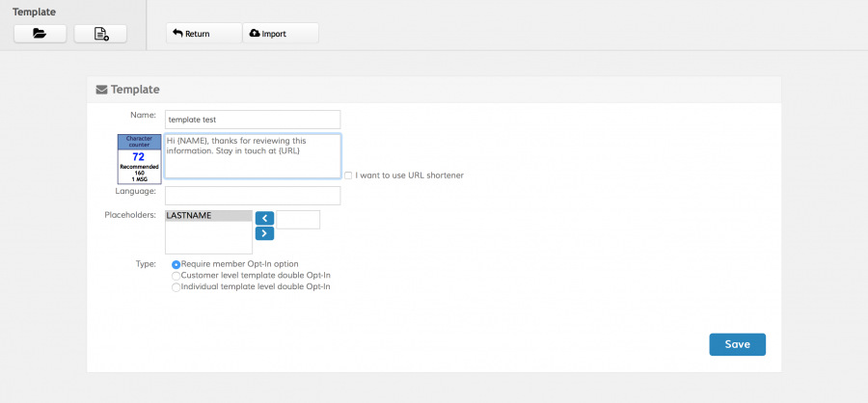Click inside the message text area

pos(253,156)
